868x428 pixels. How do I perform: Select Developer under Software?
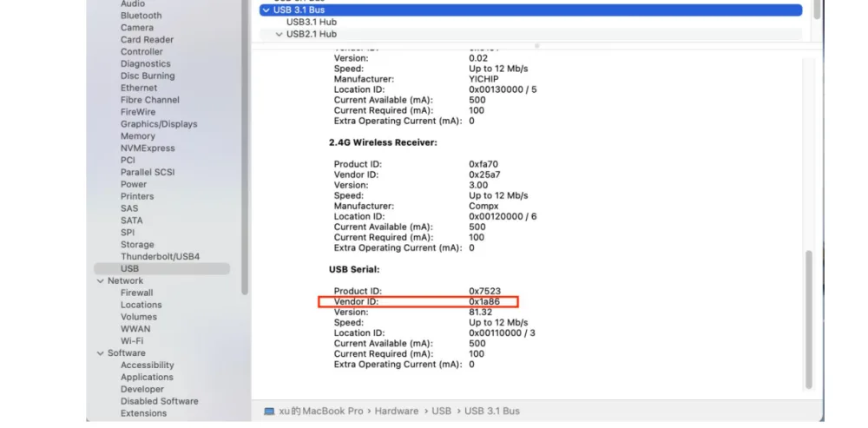click(x=142, y=389)
